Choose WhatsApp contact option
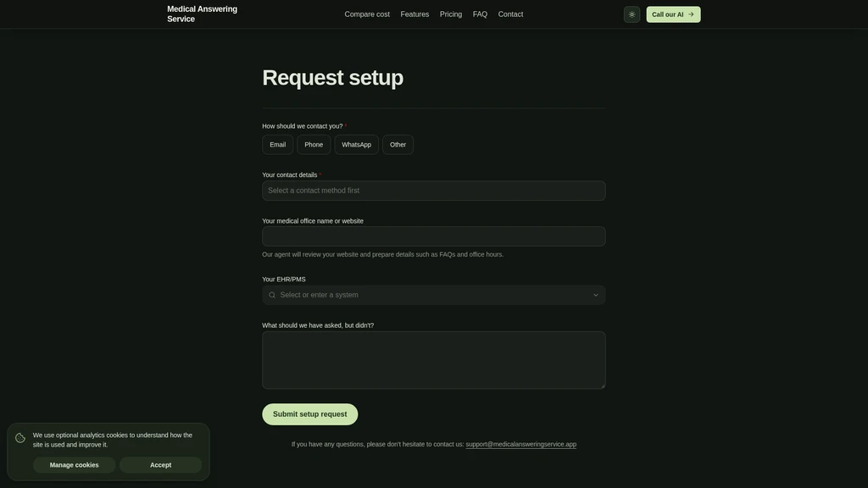 tap(357, 144)
